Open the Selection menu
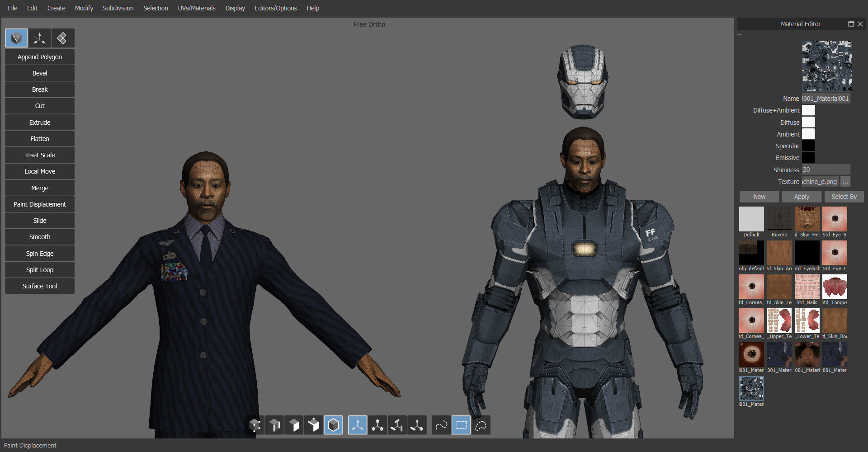 coord(156,8)
